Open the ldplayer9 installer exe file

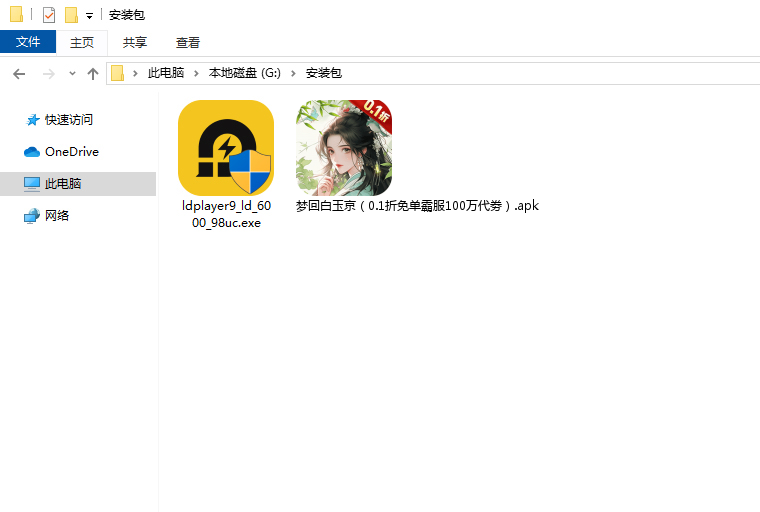[225, 148]
